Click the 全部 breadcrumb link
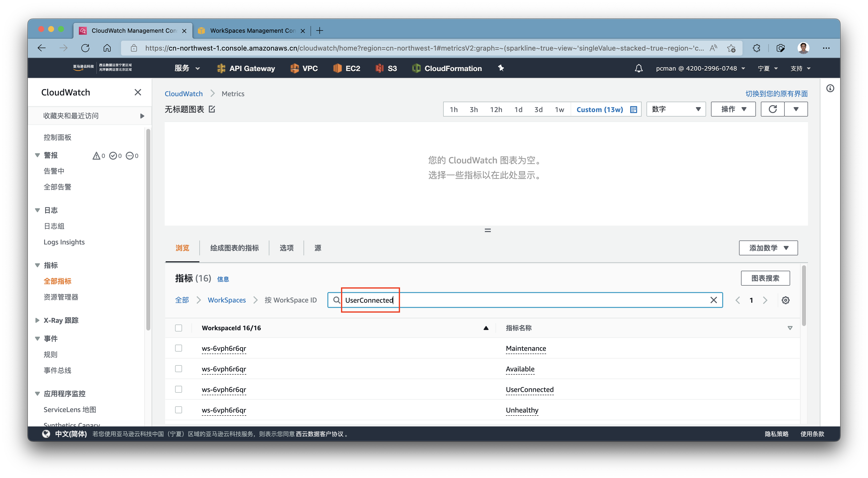This screenshot has height=478, width=868. tap(182, 300)
